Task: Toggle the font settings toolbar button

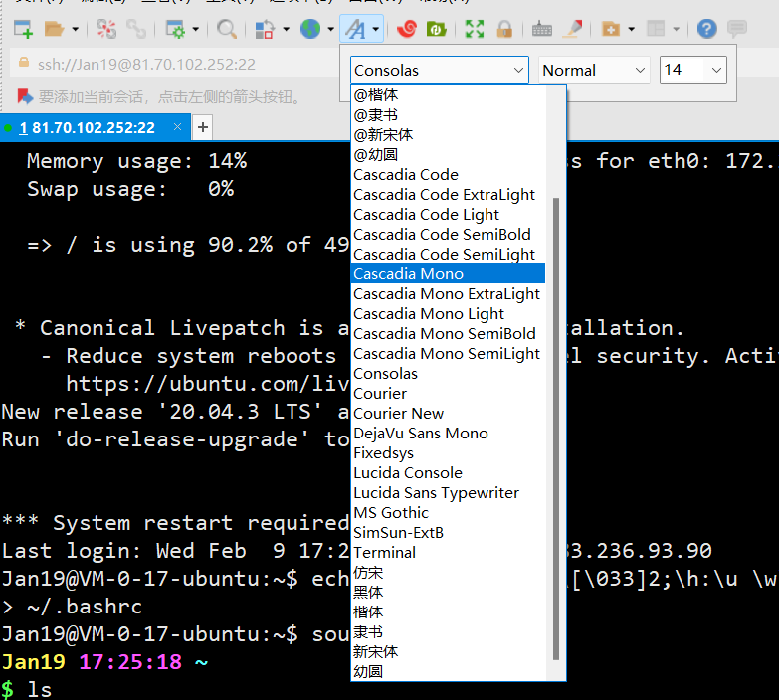Action: [356, 29]
